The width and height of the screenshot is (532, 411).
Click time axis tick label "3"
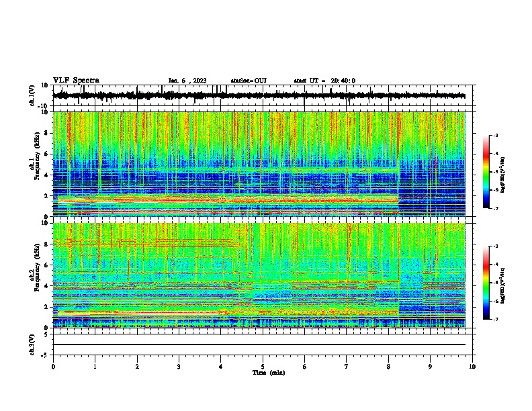[179, 367]
